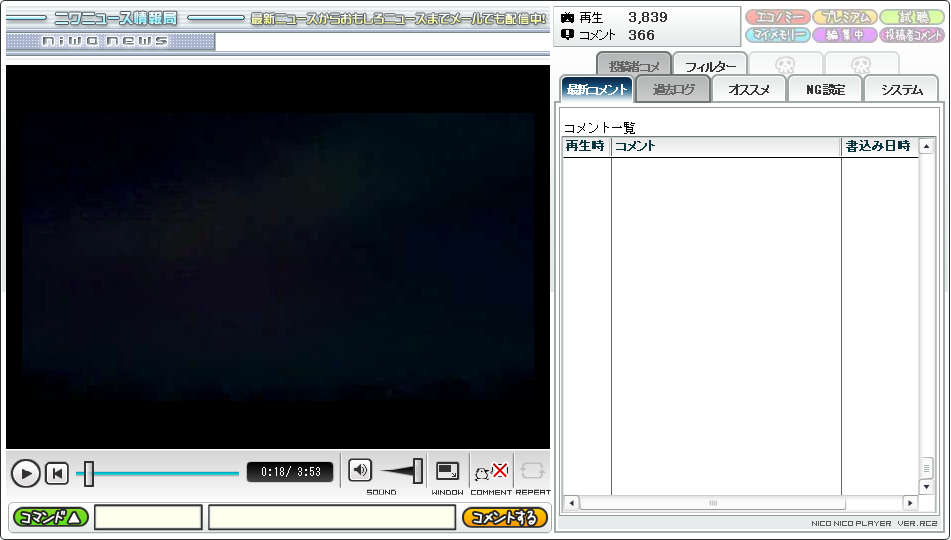951x540 pixels.
Task: Toggle full window mode with WINDOW icon
Action: point(448,471)
